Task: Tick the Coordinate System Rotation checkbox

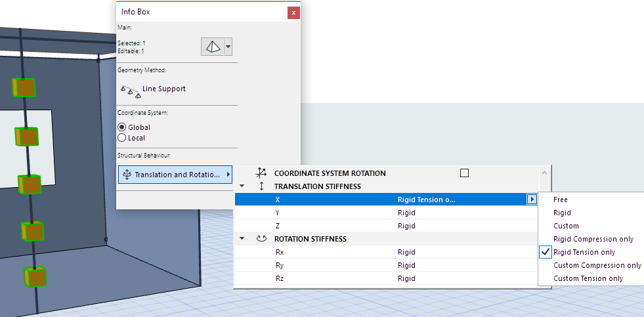Action: tap(465, 173)
